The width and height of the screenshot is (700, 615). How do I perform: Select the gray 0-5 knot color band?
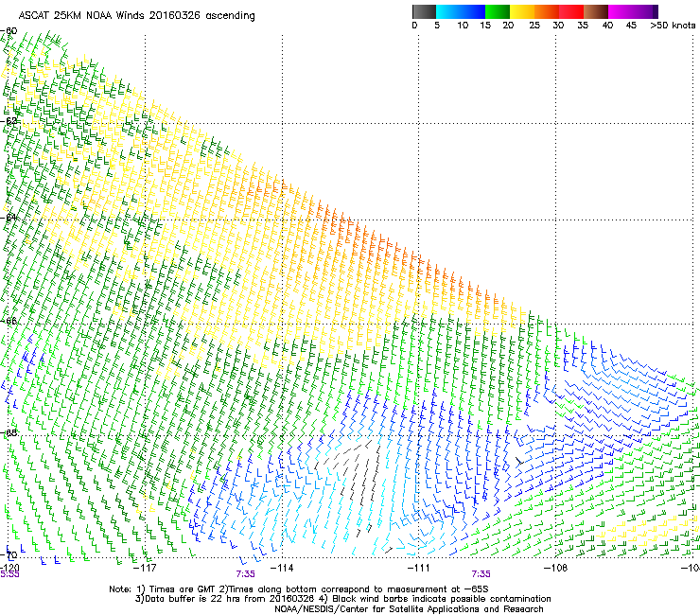coord(424,11)
